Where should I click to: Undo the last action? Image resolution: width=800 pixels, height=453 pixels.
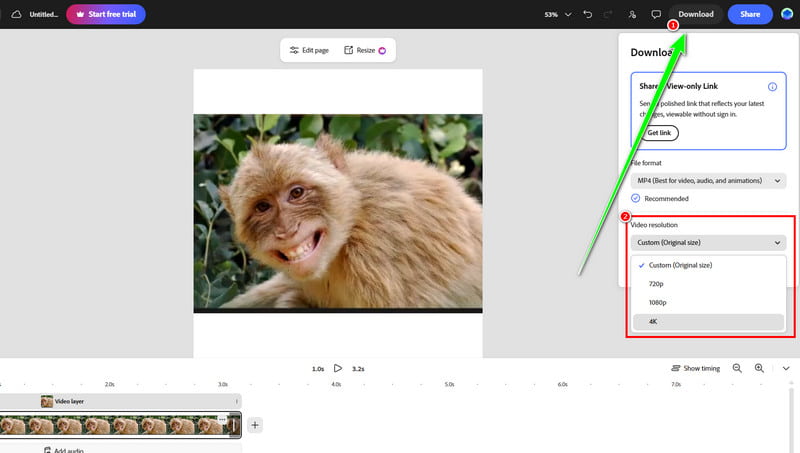(x=587, y=14)
